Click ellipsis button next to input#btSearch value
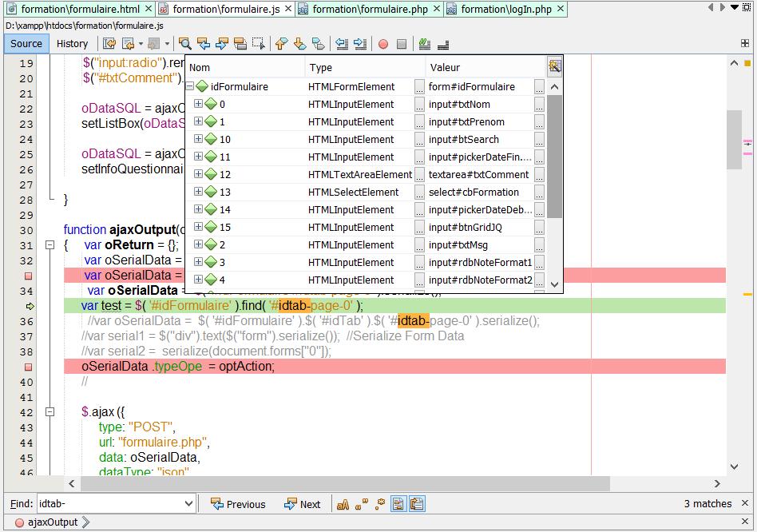The height and width of the screenshot is (532, 757). [x=539, y=140]
